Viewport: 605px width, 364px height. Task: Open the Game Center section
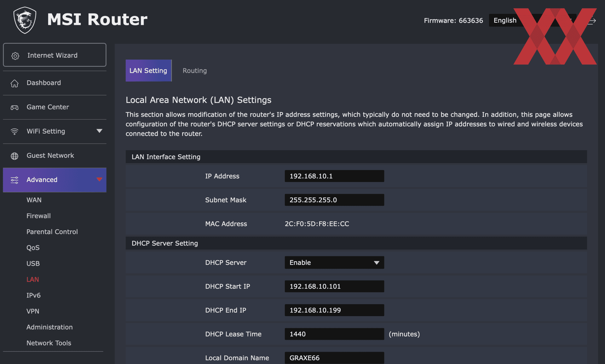point(55,107)
